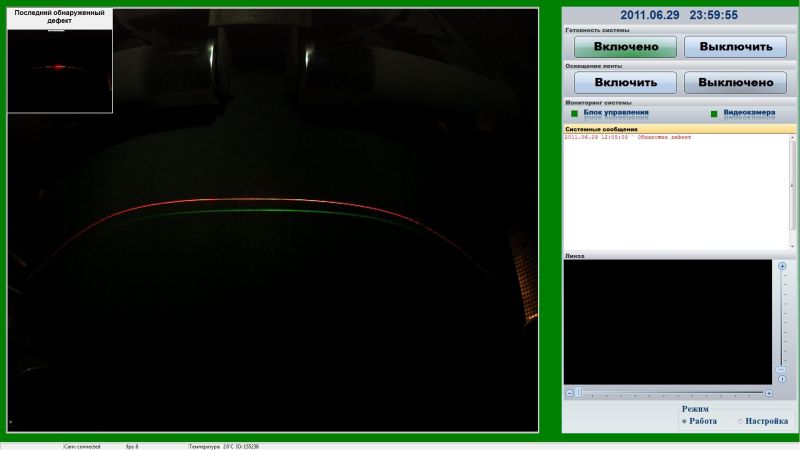Click Включить to turn on belt lighting
Viewport: 800px width, 450px height.
coord(625,83)
